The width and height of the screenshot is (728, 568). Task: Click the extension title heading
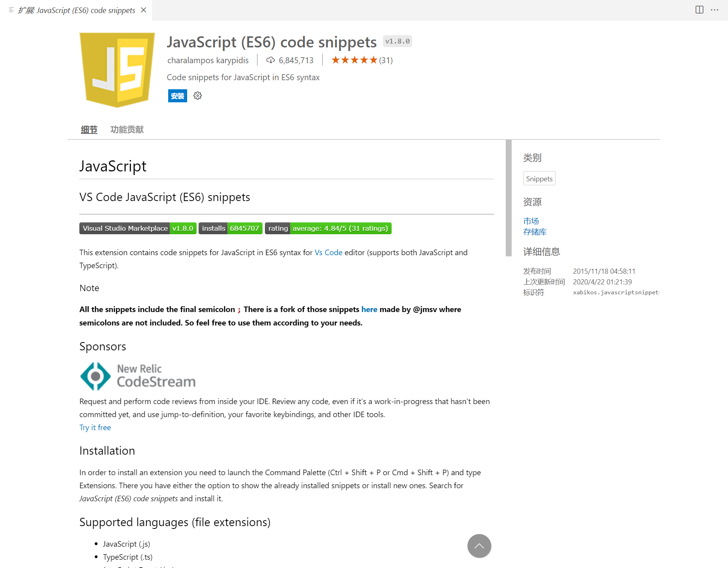(272, 42)
